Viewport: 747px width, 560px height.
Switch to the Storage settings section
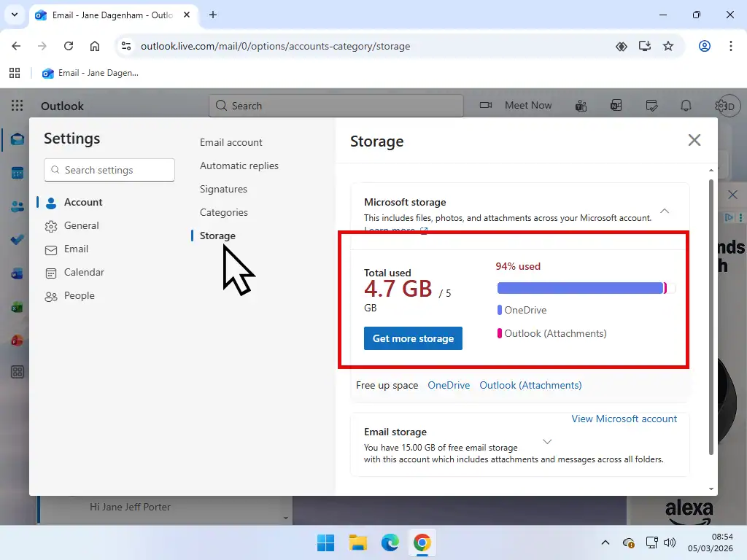coord(217,236)
